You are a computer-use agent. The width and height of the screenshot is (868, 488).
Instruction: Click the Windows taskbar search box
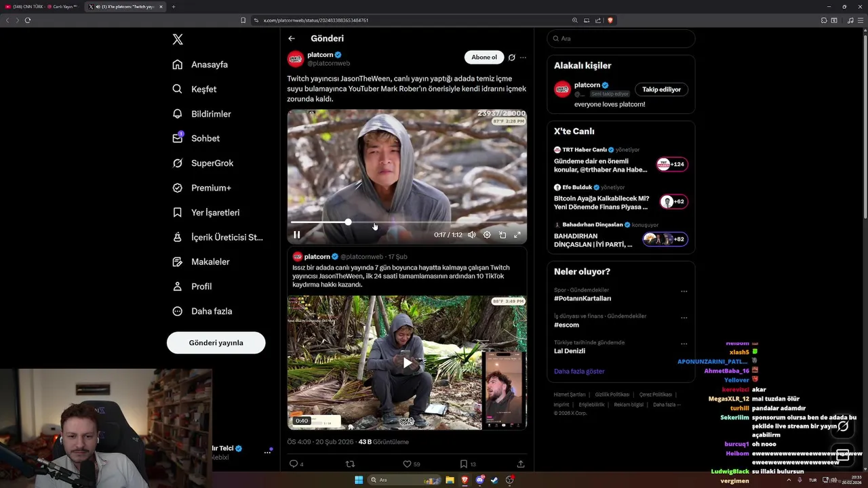point(403,480)
